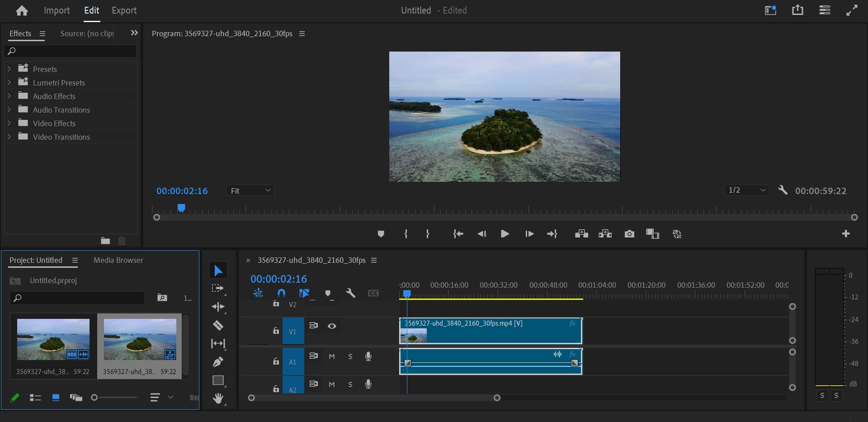Open the Program monitor panel menu
Viewport: 868px width, 422px height.
(x=302, y=33)
